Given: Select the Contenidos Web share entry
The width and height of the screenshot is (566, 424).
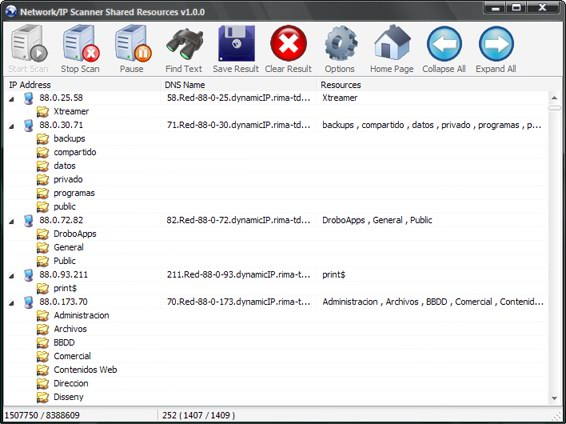Looking at the screenshot, I should click(86, 370).
